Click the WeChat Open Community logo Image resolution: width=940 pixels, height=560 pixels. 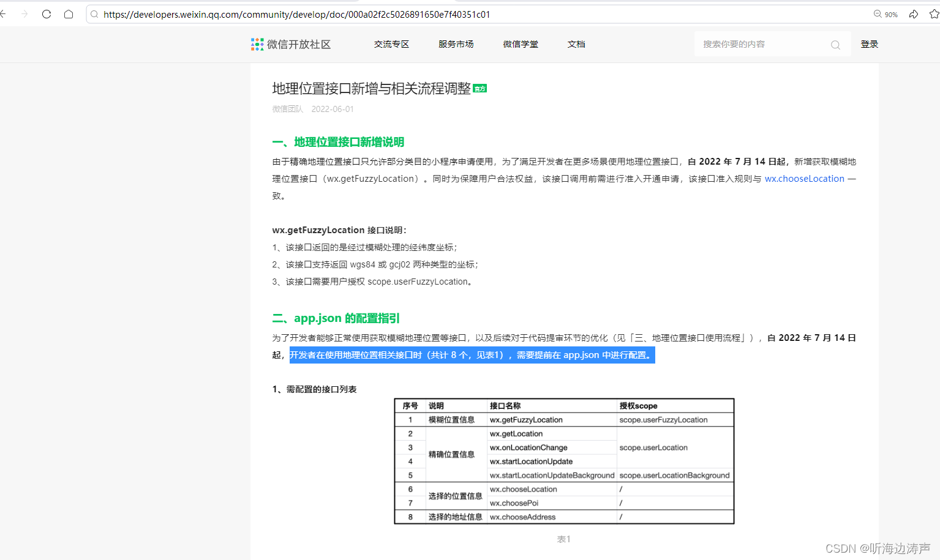pos(291,43)
